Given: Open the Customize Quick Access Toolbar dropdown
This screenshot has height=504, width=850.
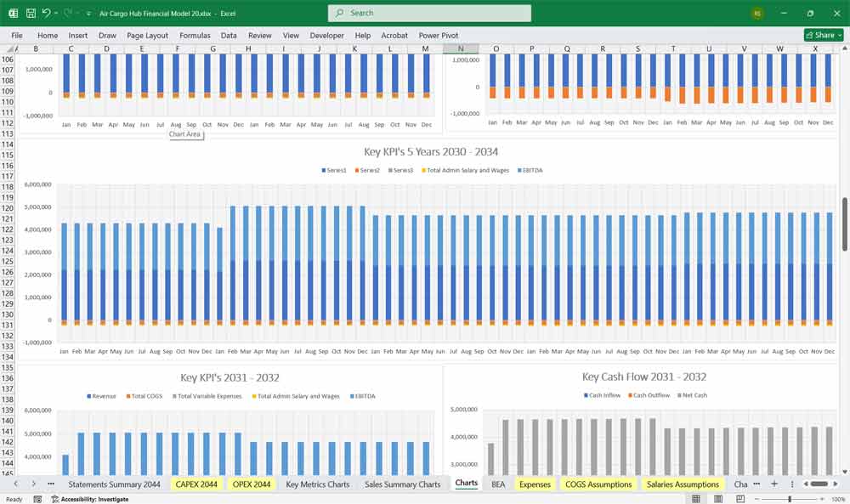Looking at the screenshot, I should tap(88, 14).
